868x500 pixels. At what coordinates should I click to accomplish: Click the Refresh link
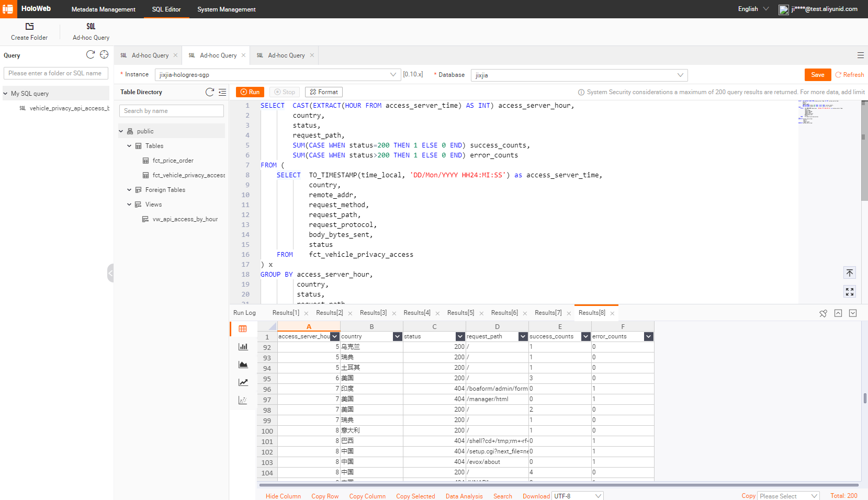[x=850, y=75]
